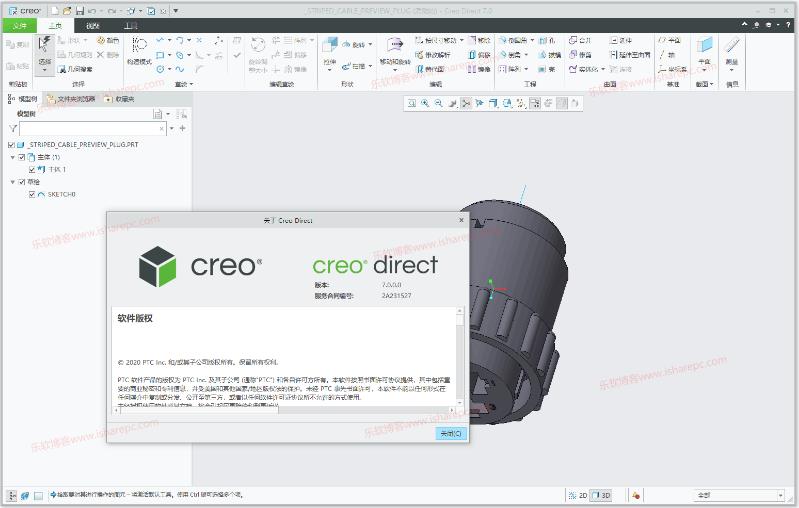The width and height of the screenshot is (799, 508).
Task: Open the 文件夹浏览器 folder browser panel tab
Action: [75, 99]
